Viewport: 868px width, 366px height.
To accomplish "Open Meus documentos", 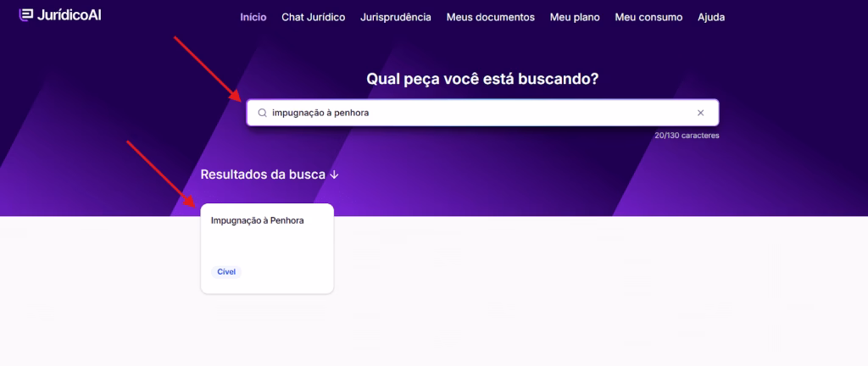I will point(491,17).
